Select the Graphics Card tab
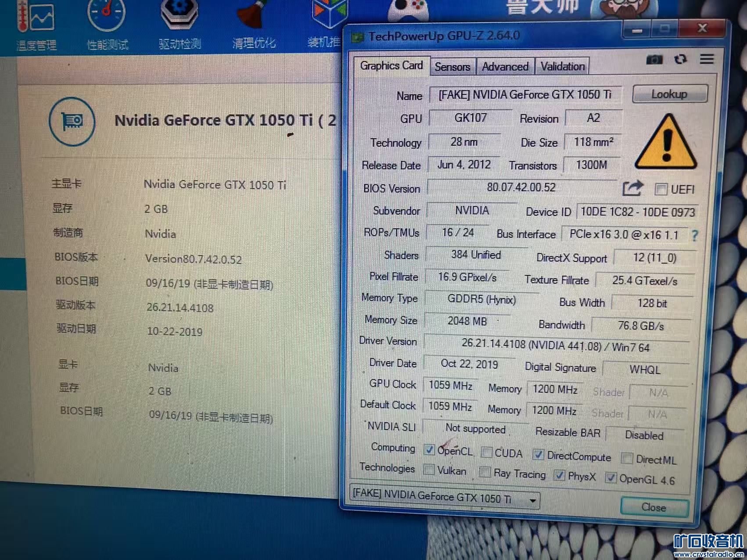Screen dimensions: 747x560 click(391, 66)
